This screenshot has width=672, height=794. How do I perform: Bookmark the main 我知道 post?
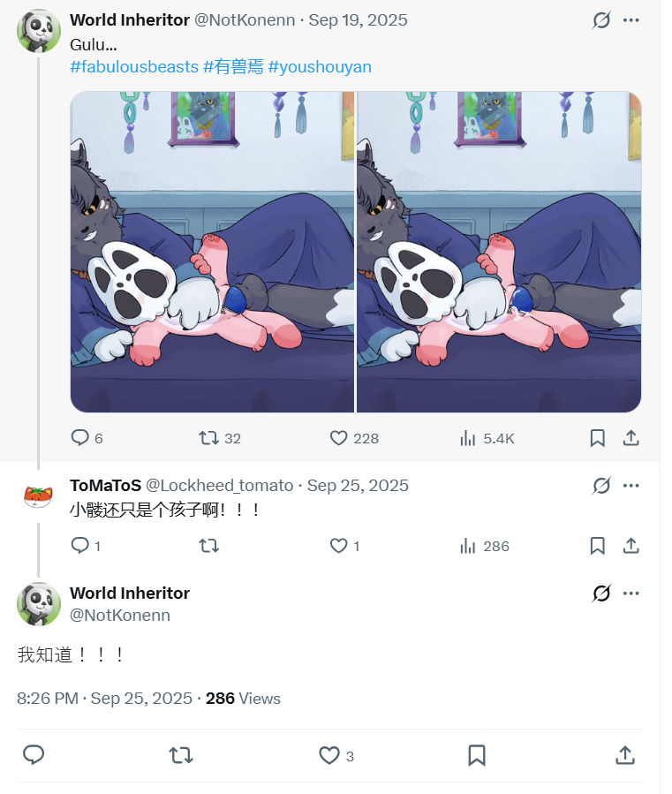click(x=476, y=755)
